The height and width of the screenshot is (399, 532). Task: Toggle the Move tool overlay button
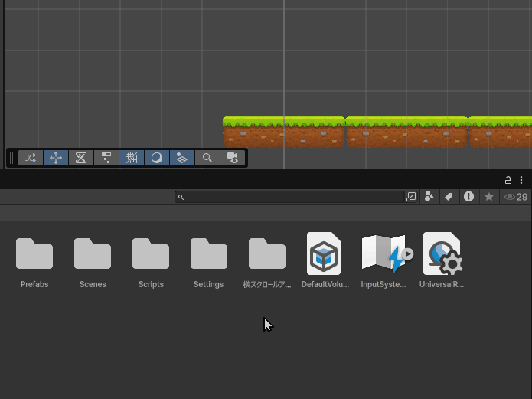56,158
